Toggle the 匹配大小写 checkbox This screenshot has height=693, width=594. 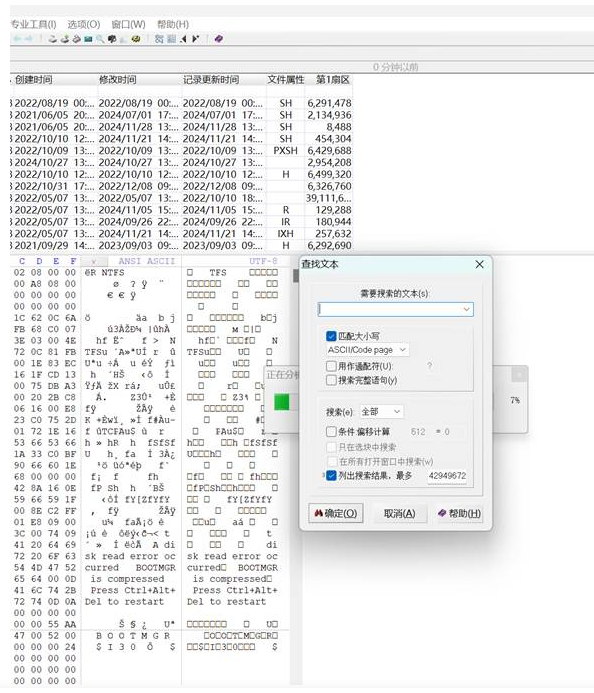(331, 336)
